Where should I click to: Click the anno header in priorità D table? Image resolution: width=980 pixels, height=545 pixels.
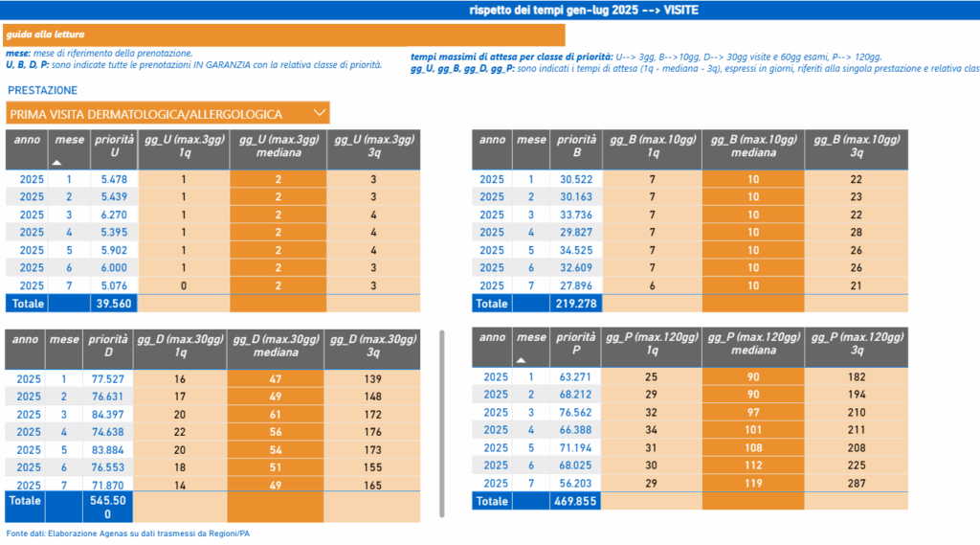pos(26,338)
